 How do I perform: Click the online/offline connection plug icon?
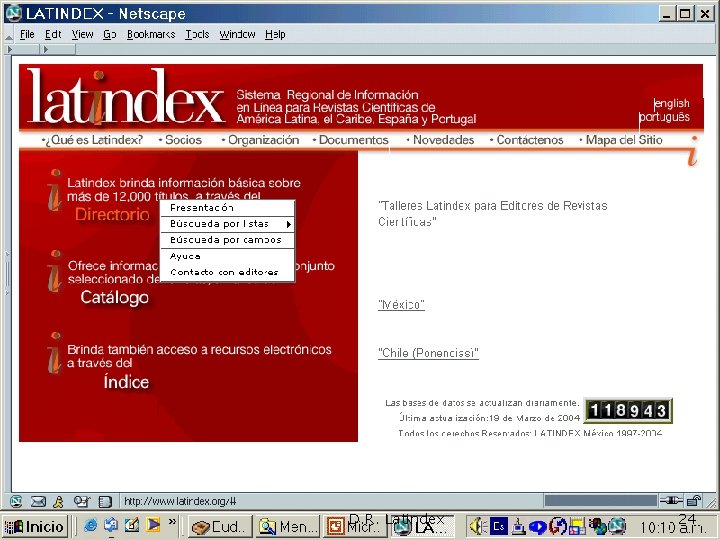671,501
